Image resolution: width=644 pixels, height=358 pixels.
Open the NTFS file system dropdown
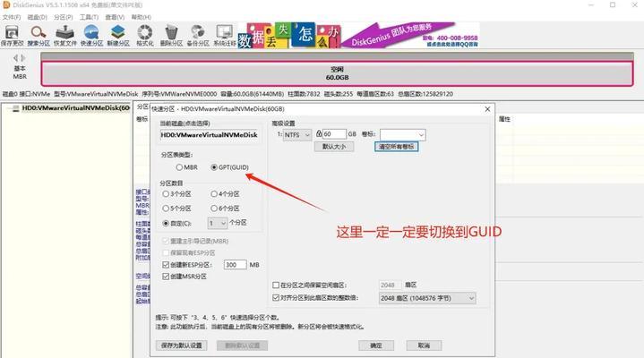[297, 134]
